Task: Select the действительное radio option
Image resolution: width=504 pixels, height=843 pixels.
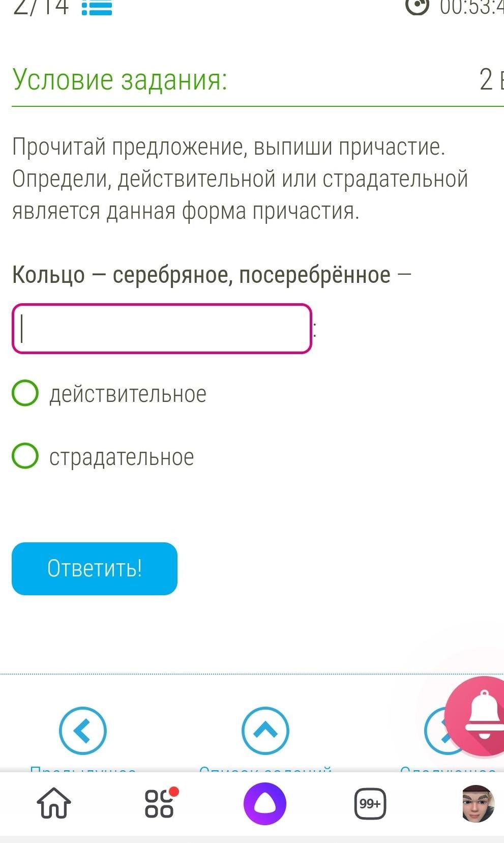Action: click(25, 393)
